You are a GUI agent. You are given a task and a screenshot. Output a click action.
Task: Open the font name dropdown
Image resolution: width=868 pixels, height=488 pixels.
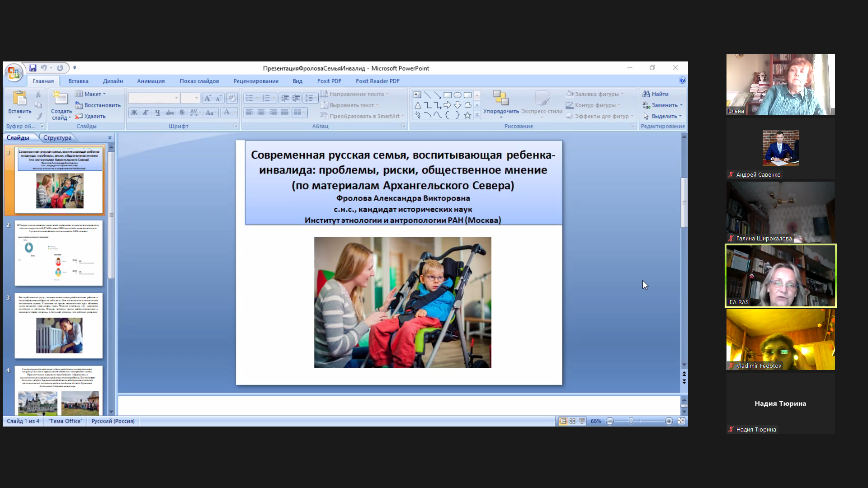point(176,98)
